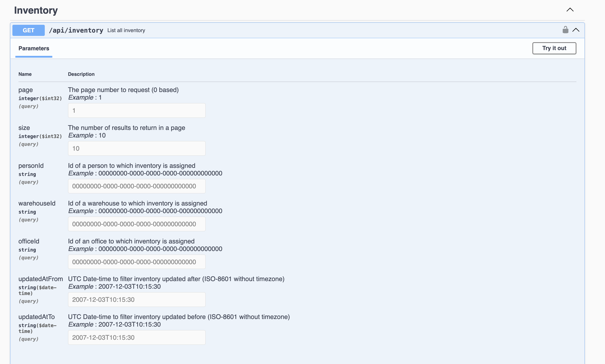Click the Try it out button
The width and height of the screenshot is (605, 364).
[554, 48]
